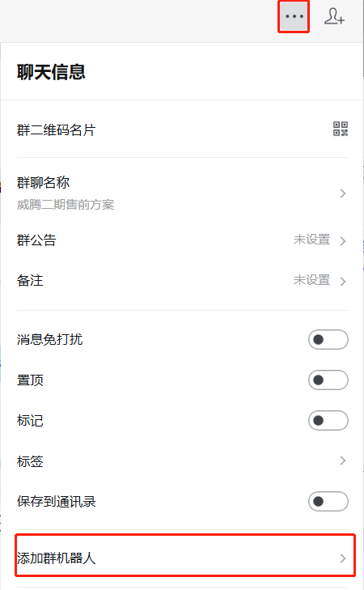364x590 pixels.
Task: Click 未设置 next to 群公告
Action: click(311, 240)
